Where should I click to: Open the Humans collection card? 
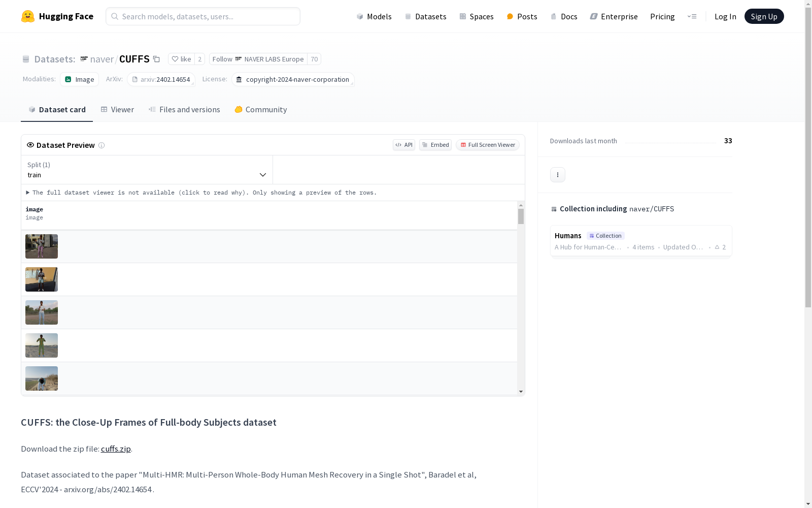pyautogui.click(x=641, y=241)
